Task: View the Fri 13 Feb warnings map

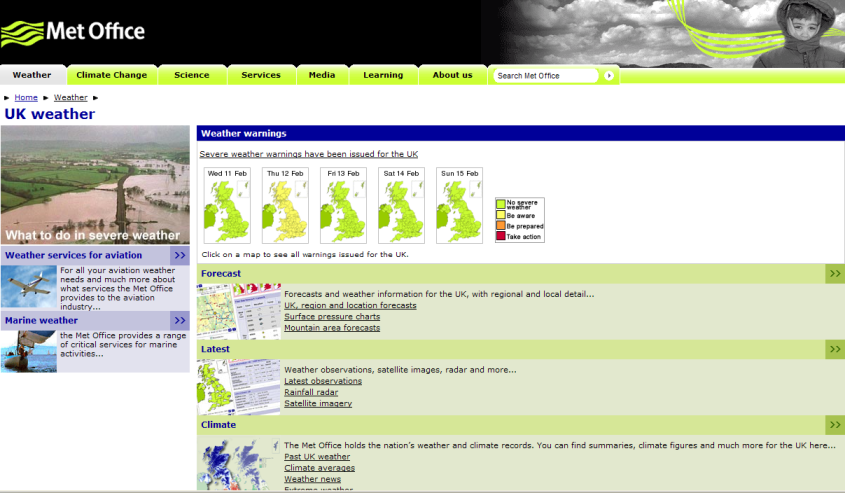Action: (343, 205)
